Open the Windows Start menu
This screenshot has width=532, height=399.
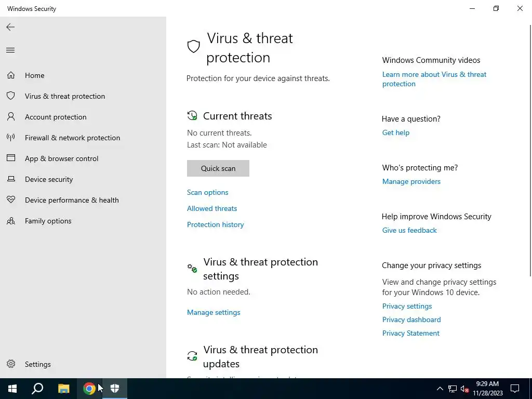12,389
